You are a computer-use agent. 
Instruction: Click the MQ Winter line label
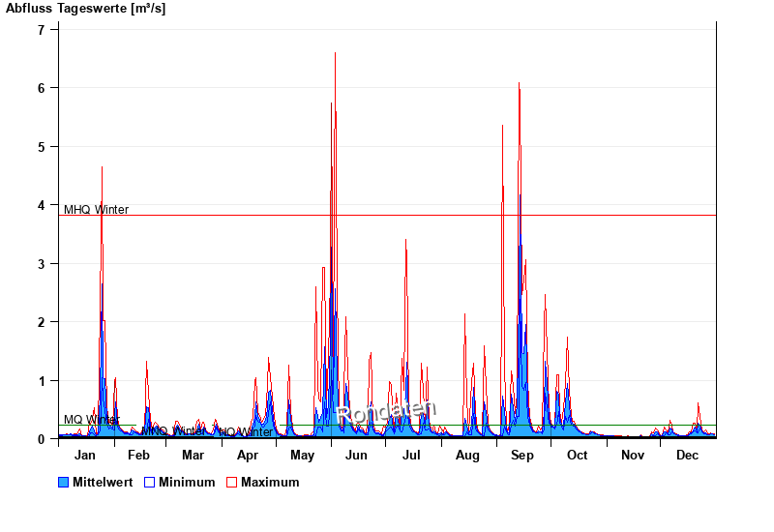point(91,420)
